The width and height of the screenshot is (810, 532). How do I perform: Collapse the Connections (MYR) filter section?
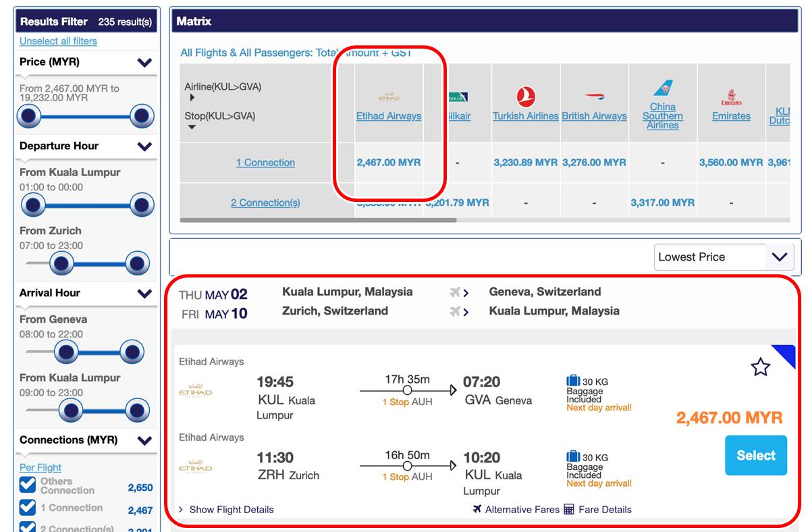coord(144,441)
